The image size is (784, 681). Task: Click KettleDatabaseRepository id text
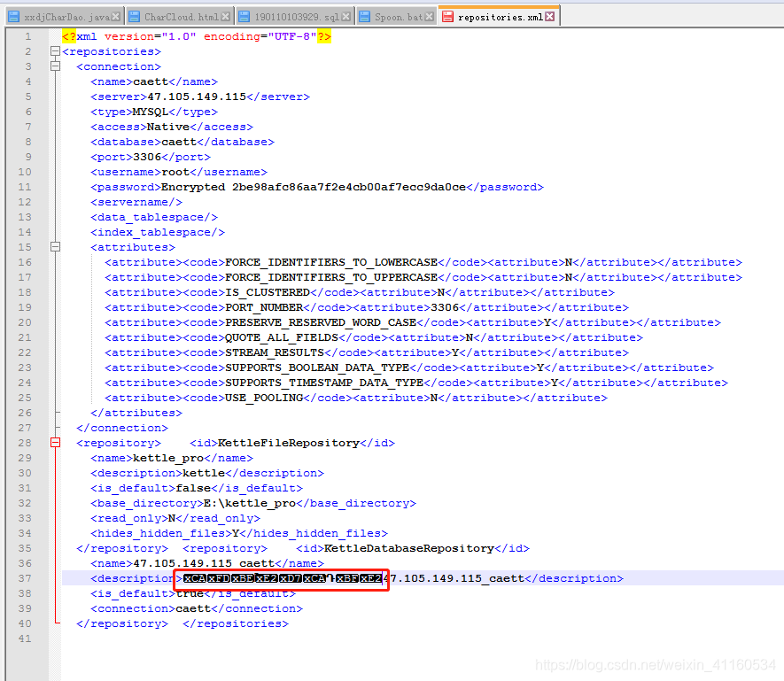[409, 548]
